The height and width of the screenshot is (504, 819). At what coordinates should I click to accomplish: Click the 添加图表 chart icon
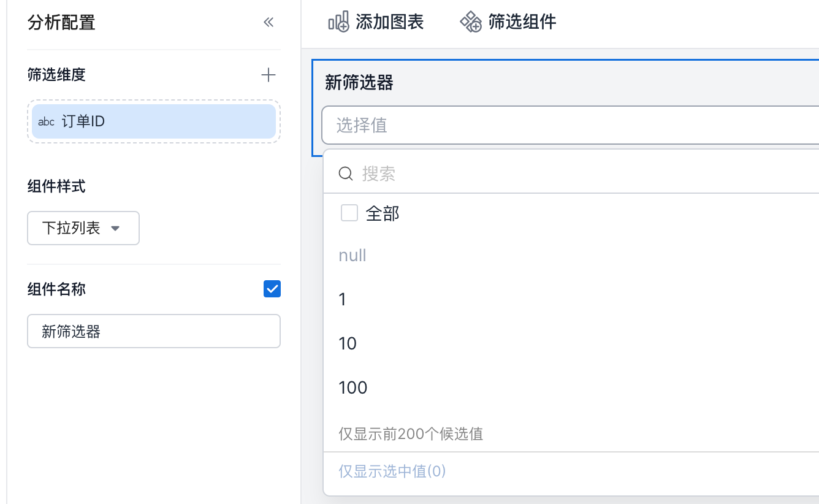point(338,22)
